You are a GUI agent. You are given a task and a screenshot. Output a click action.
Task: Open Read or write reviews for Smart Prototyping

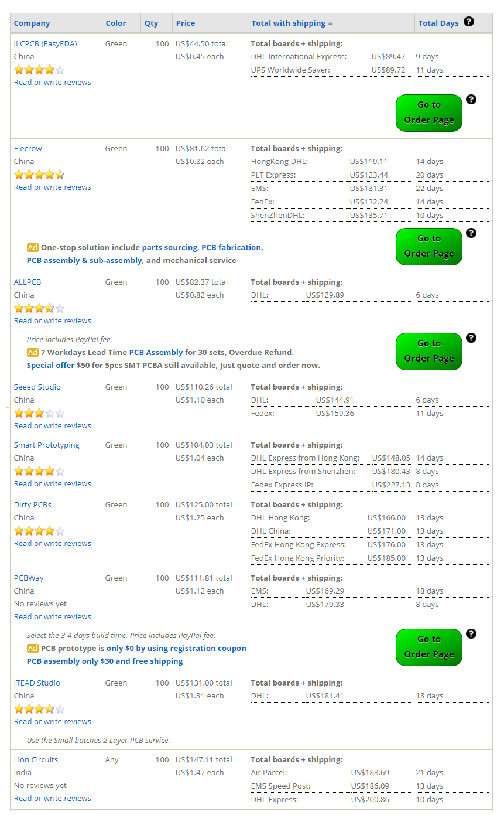(x=53, y=483)
